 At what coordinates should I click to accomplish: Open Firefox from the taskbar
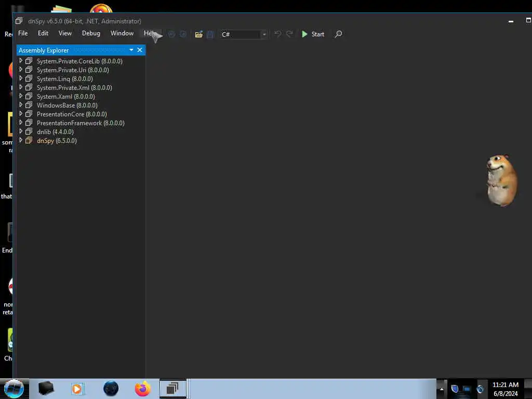pyautogui.click(x=143, y=389)
